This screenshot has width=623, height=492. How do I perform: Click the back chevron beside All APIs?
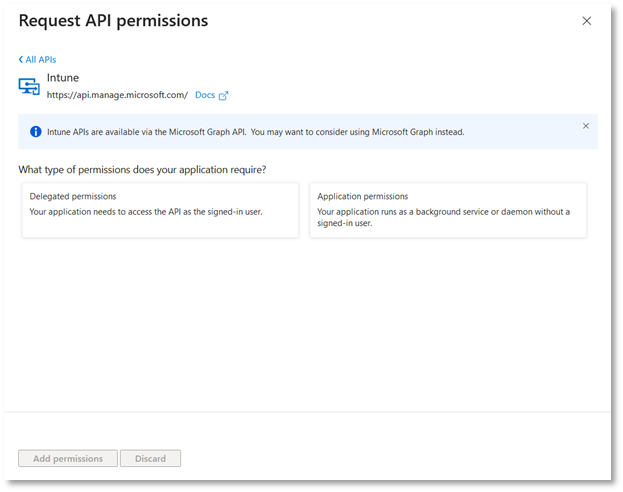tap(21, 60)
